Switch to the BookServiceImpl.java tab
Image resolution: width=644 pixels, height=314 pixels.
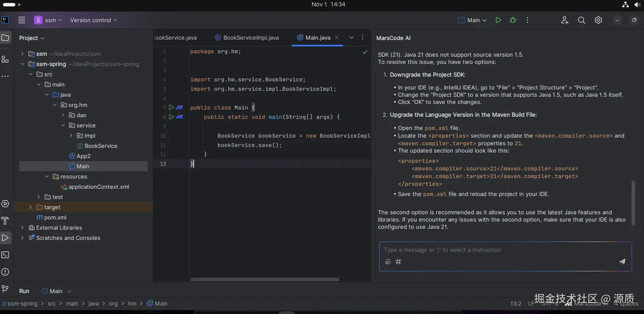pyautogui.click(x=251, y=37)
